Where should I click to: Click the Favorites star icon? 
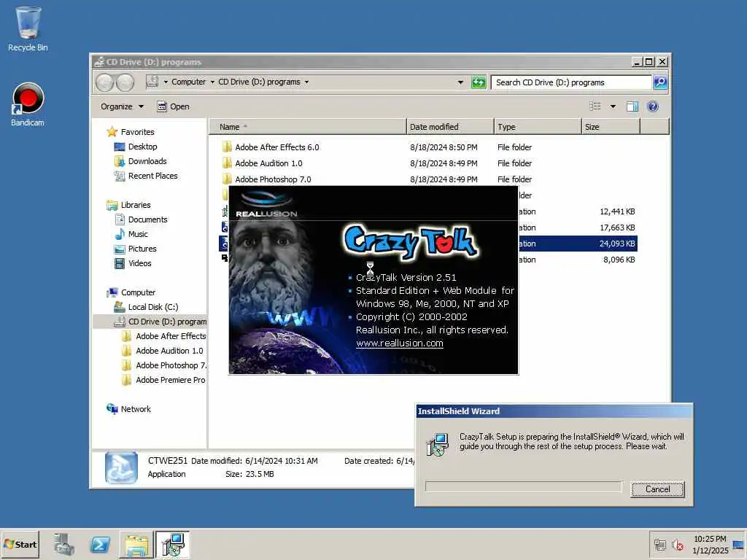point(112,132)
